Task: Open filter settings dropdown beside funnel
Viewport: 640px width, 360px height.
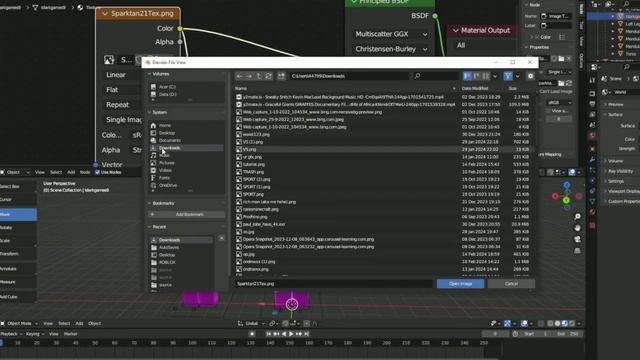Action: click(x=518, y=76)
